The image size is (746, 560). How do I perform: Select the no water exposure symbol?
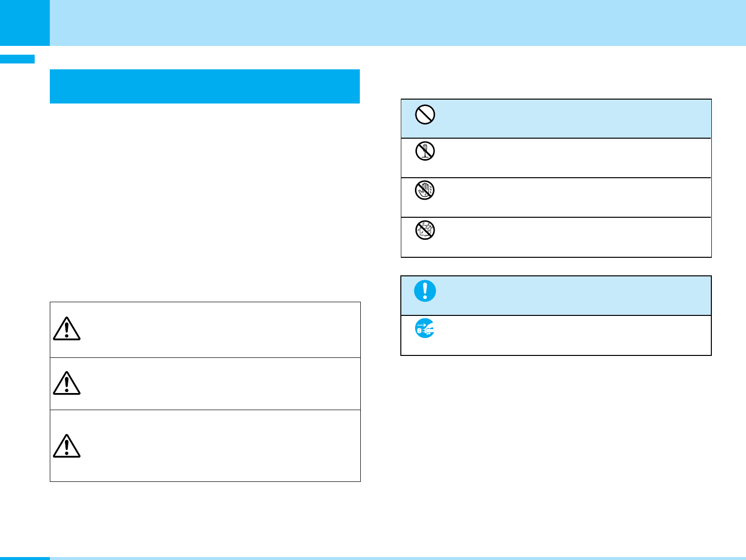tap(425, 230)
